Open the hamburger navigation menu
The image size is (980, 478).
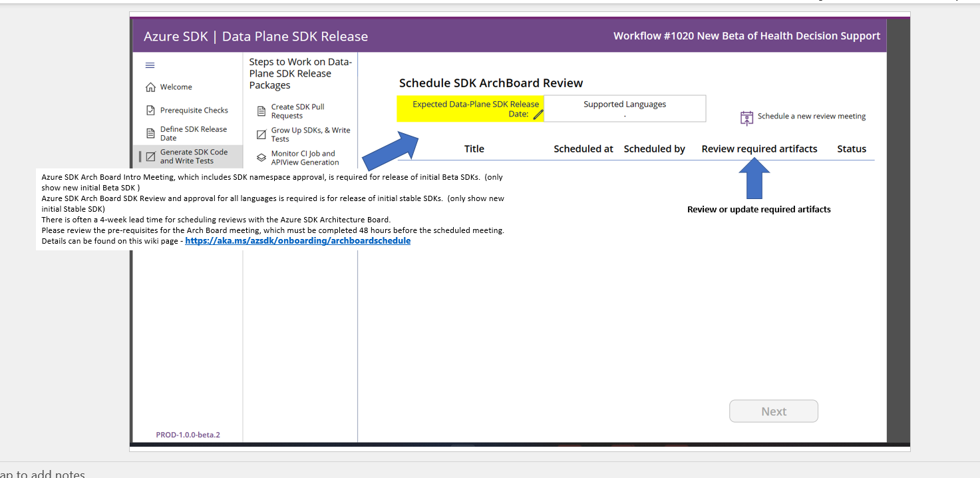pyautogui.click(x=150, y=65)
